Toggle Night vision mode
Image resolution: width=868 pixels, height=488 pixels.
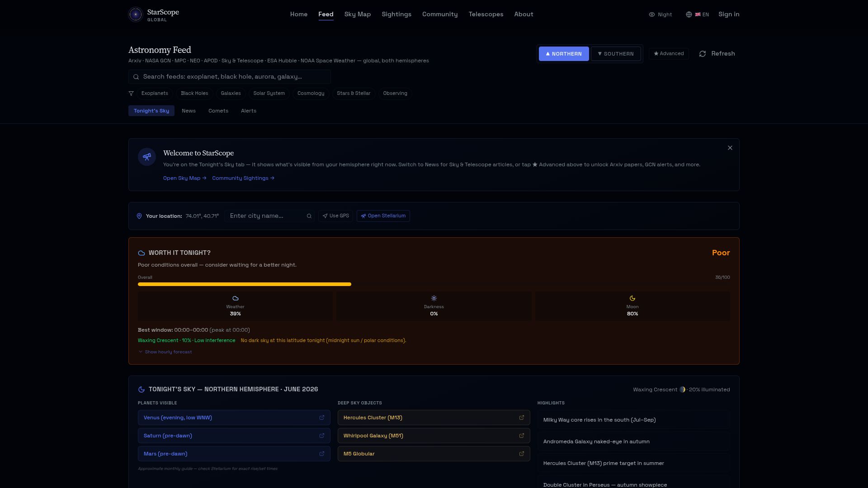click(x=660, y=14)
